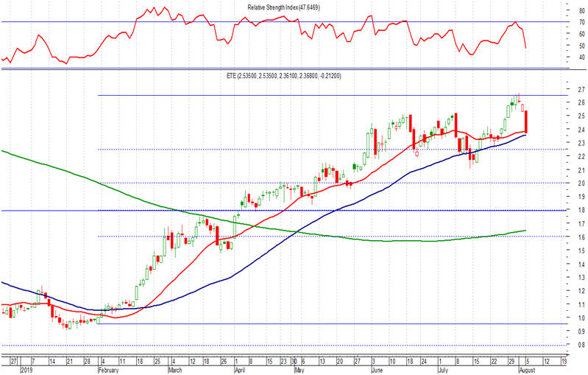The image size is (588, 375).
Task: Click the 1.2 price axis label
Action: coord(581,291)
